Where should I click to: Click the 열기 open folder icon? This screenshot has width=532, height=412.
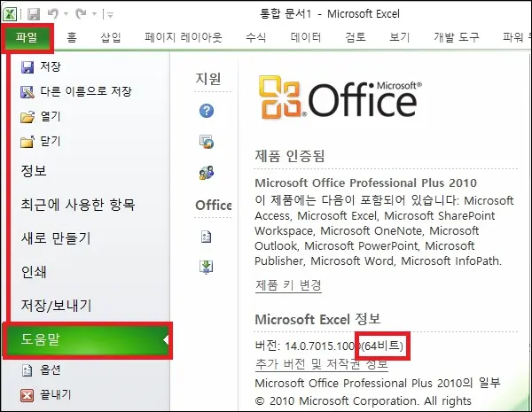click(27, 117)
